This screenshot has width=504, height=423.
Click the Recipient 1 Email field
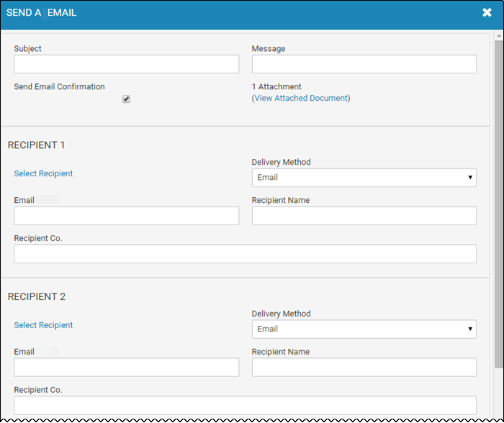[x=126, y=216]
